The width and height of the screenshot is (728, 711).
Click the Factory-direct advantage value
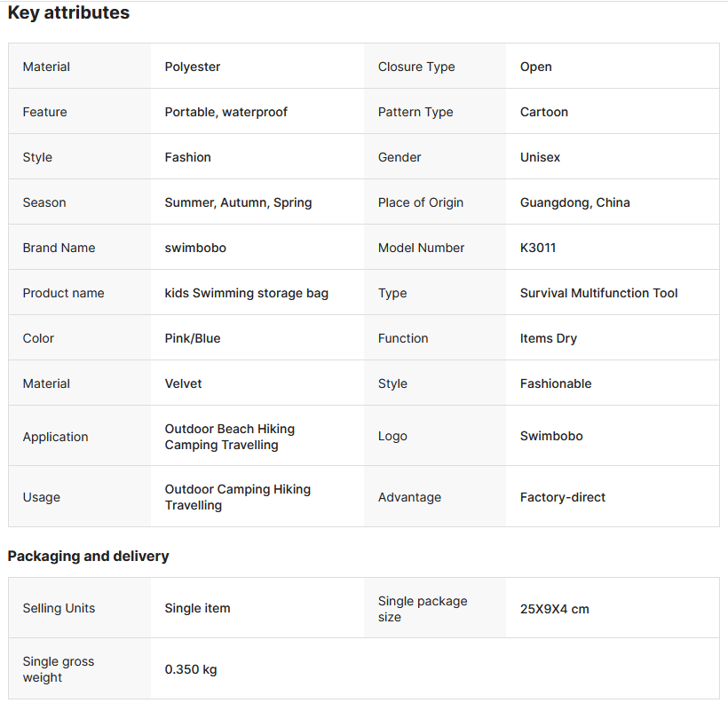click(x=563, y=497)
